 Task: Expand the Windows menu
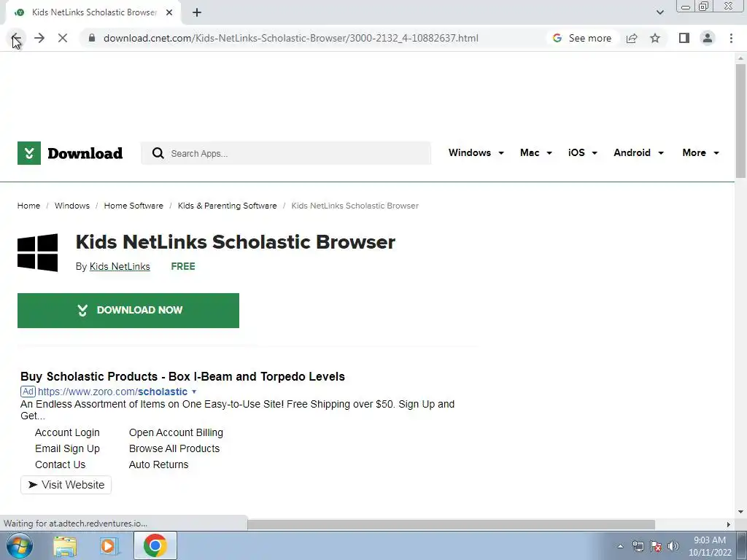click(x=476, y=153)
